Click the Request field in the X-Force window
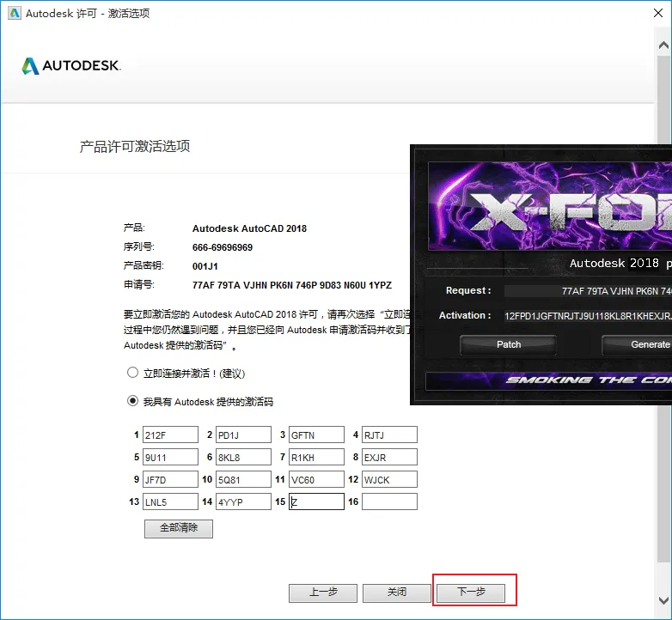 tap(588, 291)
